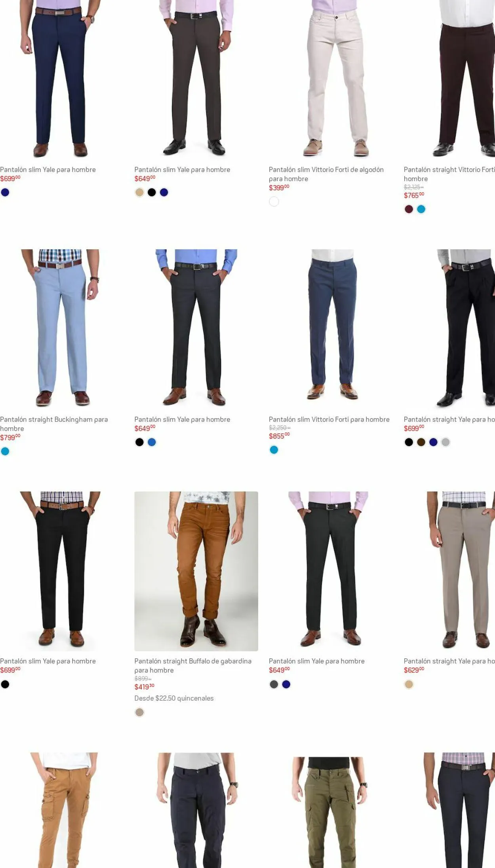
Task: View the brown Buffalo gabardina pants image
Action: pos(196,571)
